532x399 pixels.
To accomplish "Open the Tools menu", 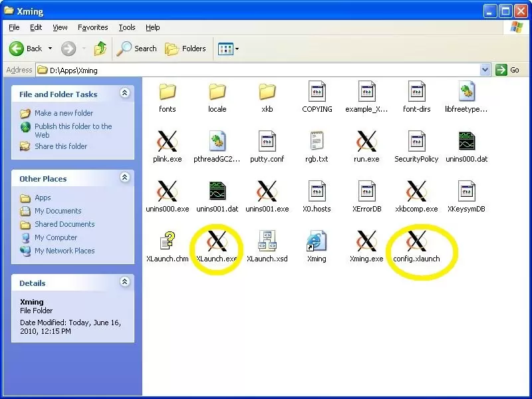I will [126, 27].
